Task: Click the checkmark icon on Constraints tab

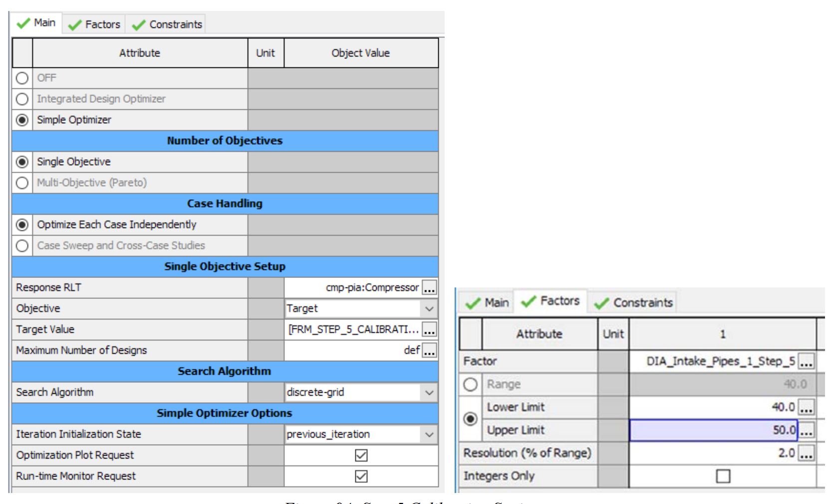Action: click(x=138, y=23)
